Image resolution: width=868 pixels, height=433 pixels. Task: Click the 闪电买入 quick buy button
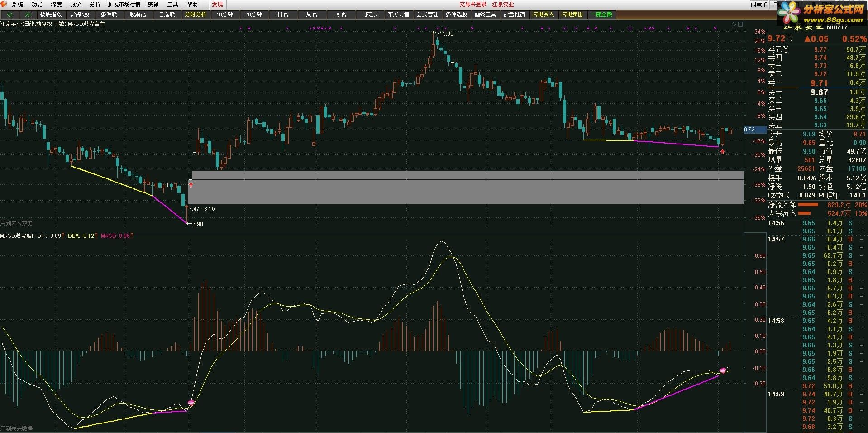(x=543, y=14)
